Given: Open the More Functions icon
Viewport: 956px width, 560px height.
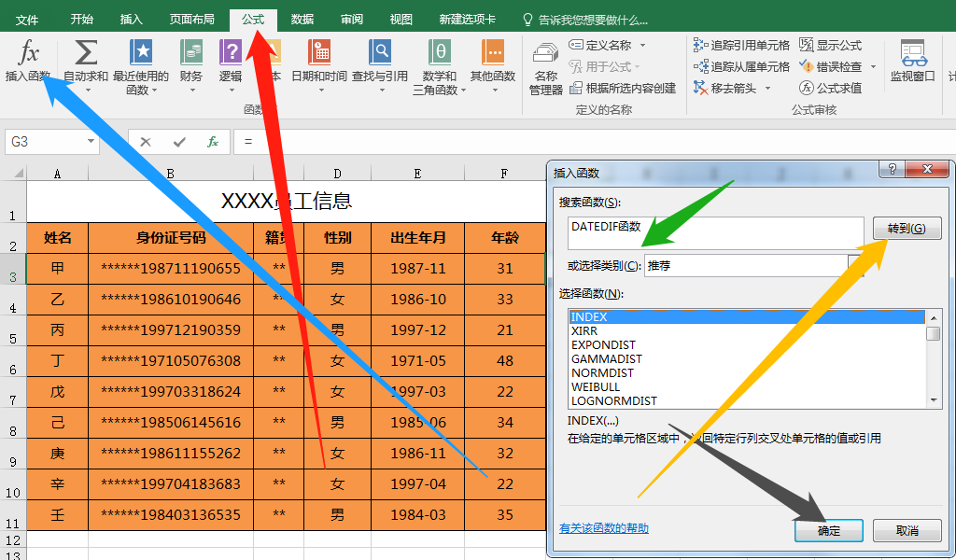Looking at the screenshot, I should pyautogui.click(x=493, y=52).
